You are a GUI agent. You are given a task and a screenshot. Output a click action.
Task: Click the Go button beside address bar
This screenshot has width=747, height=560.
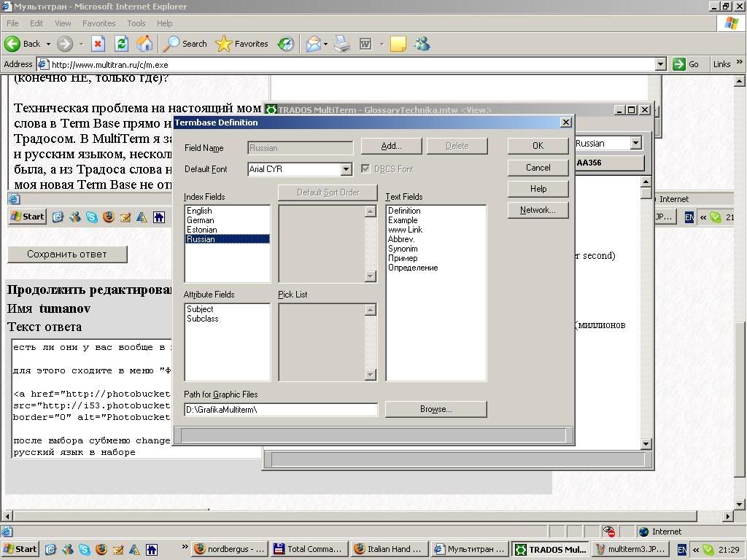click(x=686, y=64)
